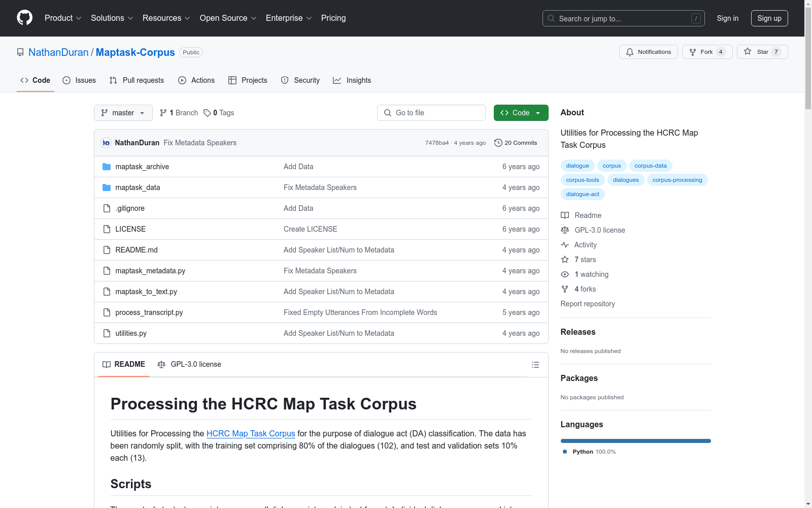
Task: Click the Python 100.0% language label
Action: tap(589, 452)
